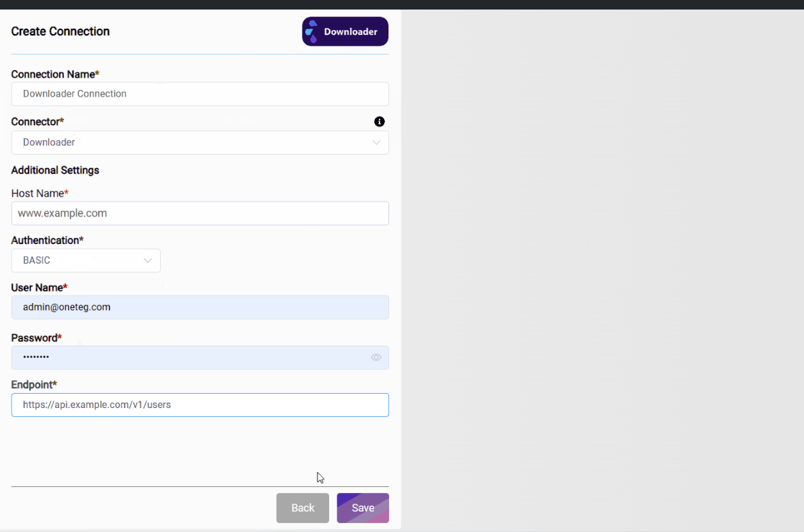The image size is (804, 532).
Task: Save the connection
Action: 362,508
